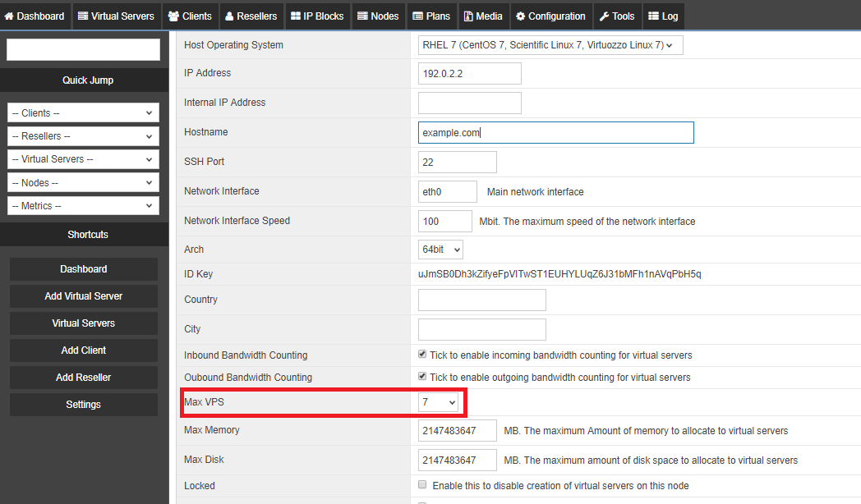
Task: Click the Country input field
Action: [x=481, y=300]
